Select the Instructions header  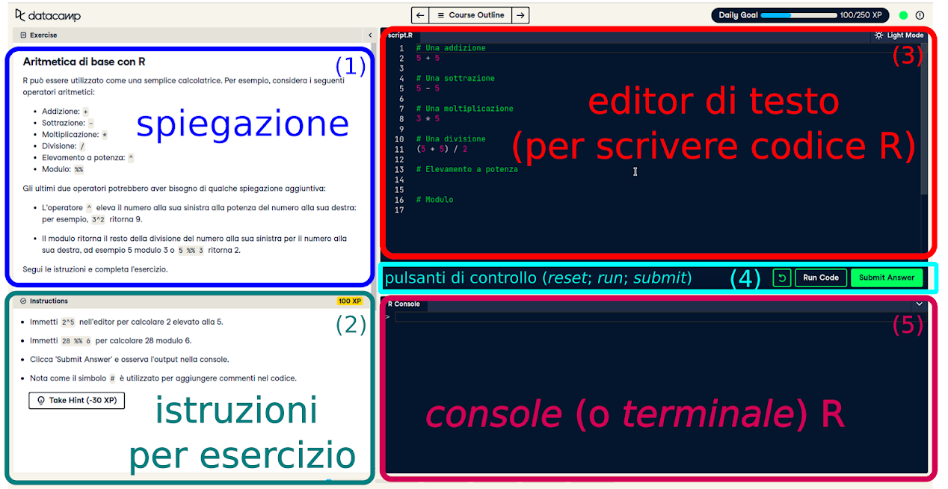[191, 301]
